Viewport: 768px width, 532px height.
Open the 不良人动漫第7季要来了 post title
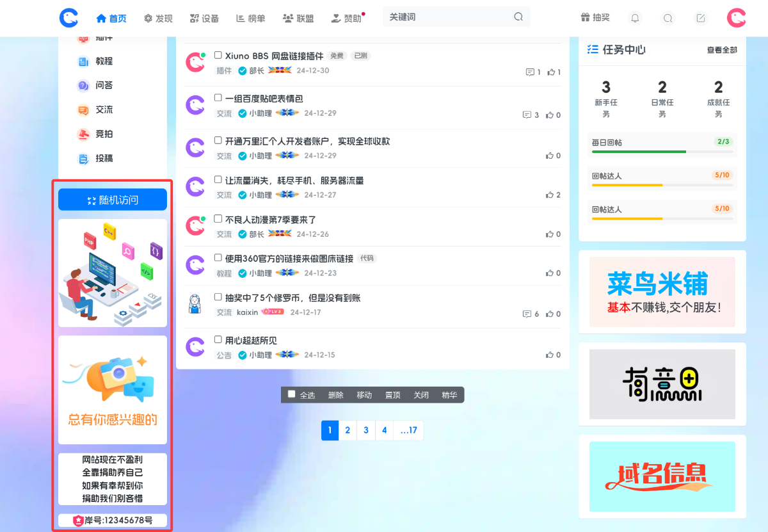click(x=271, y=220)
